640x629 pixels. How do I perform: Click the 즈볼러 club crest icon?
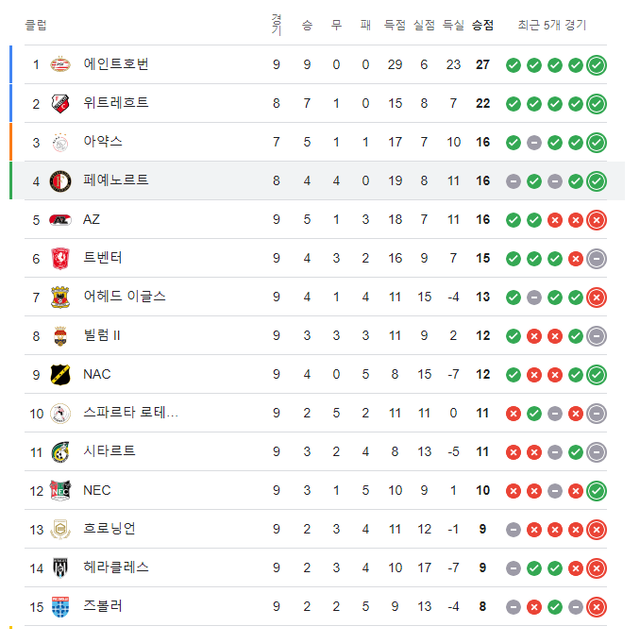60,606
